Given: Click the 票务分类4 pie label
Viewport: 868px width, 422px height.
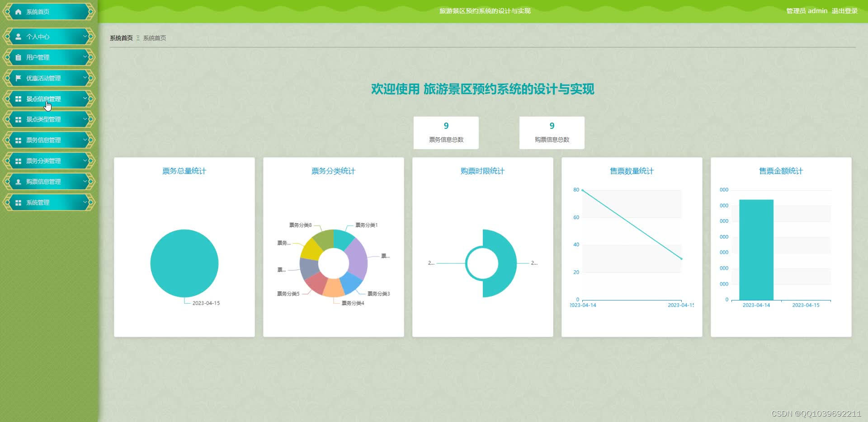Looking at the screenshot, I should tap(353, 303).
